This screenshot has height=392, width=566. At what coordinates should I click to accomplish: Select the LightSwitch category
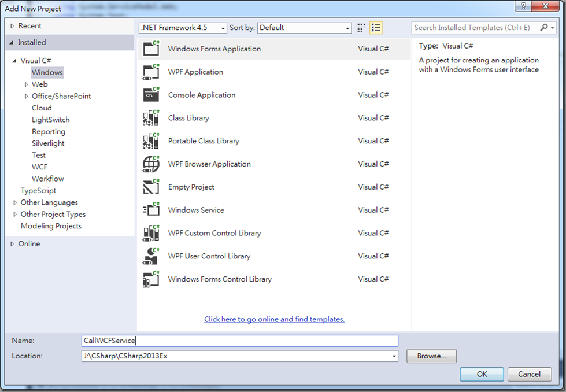tap(50, 120)
